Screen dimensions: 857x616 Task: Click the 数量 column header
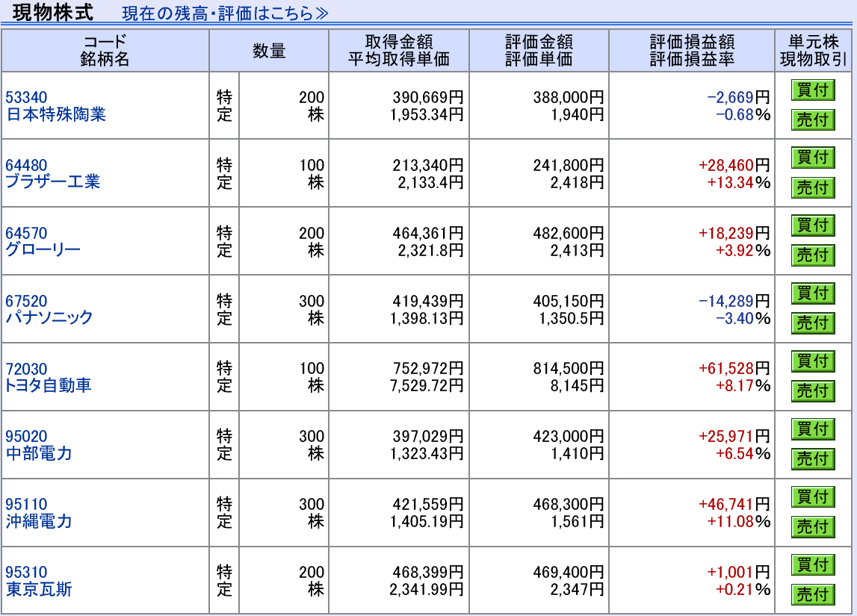pyautogui.click(x=269, y=50)
